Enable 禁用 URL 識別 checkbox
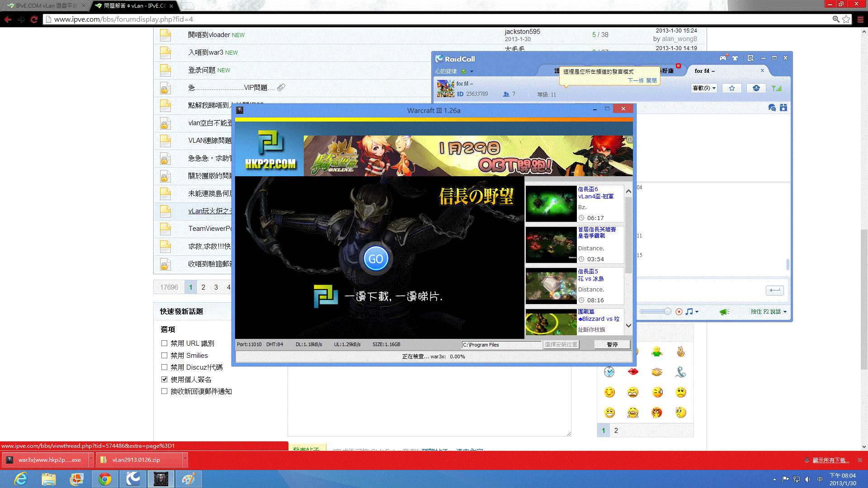868x488 pixels. click(x=165, y=343)
